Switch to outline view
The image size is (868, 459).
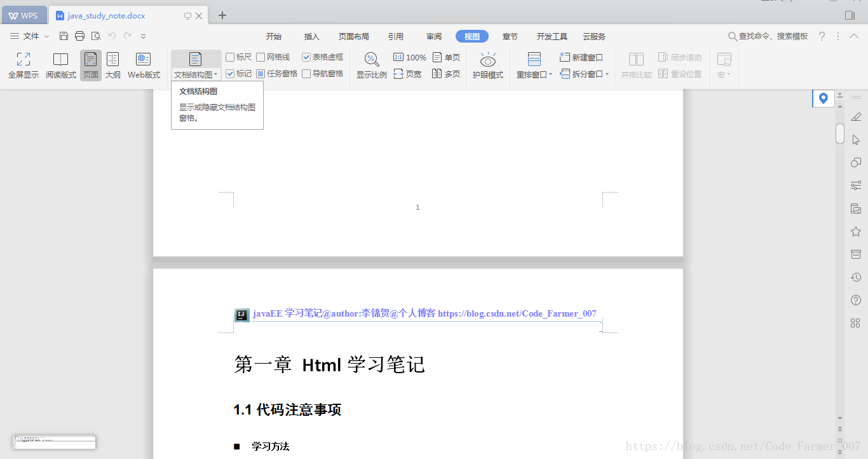tap(112, 66)
